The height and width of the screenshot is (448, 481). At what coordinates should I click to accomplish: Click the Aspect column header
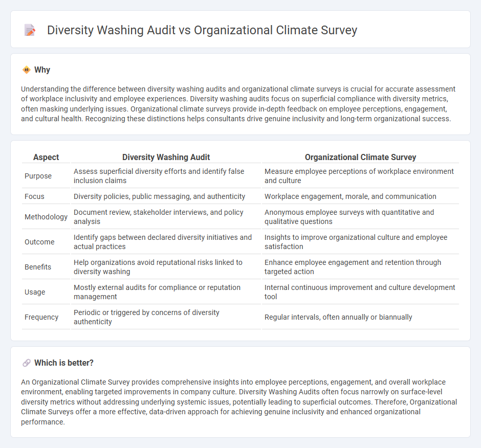pyautogui.click(x=46, y=158)
